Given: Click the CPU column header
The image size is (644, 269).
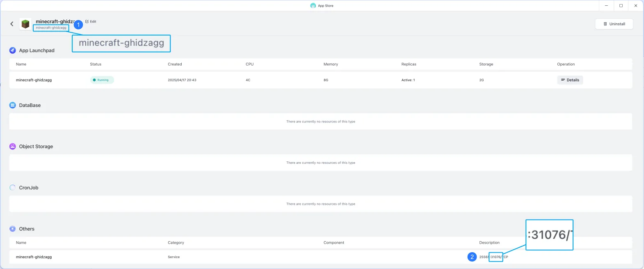Looking at the screenshot, I should coord(249,64).
